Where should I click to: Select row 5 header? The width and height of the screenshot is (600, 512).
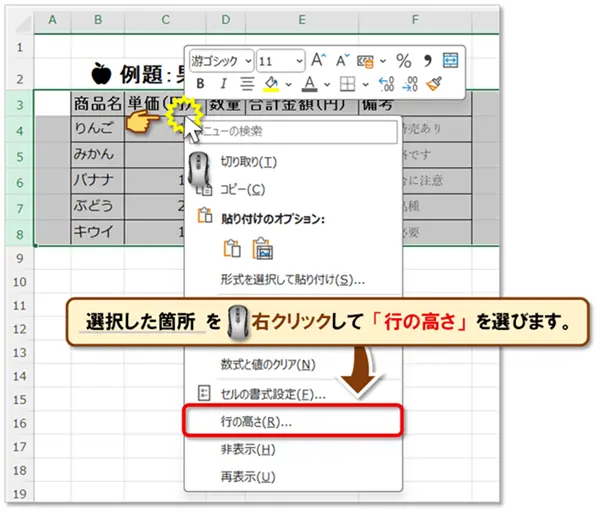20,157
